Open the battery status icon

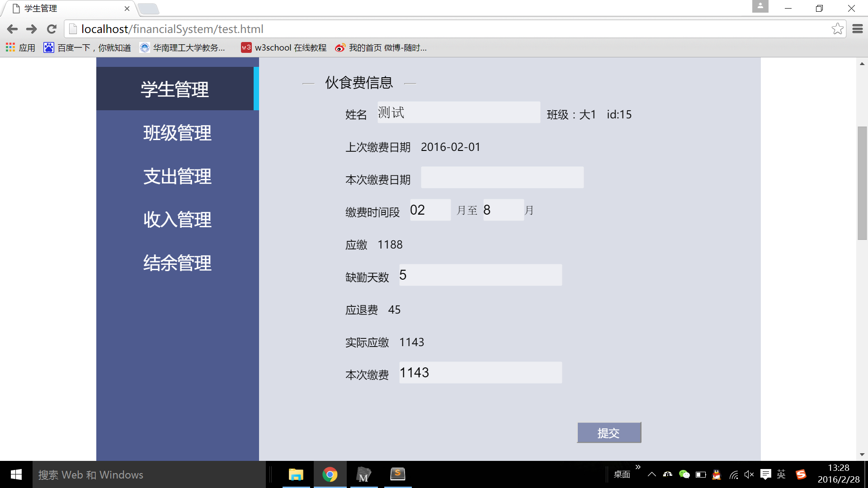tap(701, 474)
